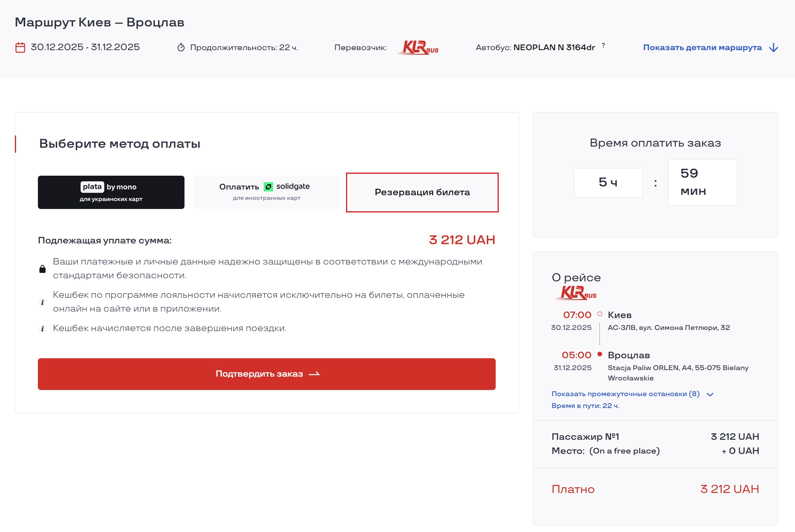Expand Показать детали маршрута
Viewport: 795px width, 532px height.
[x=703, y=47]
